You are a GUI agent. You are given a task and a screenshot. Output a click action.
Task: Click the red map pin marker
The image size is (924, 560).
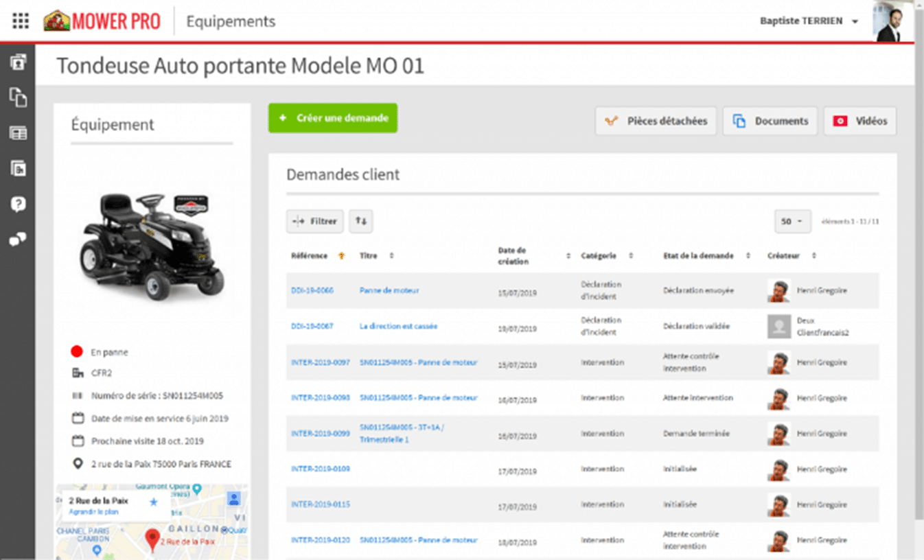click(153, 541)
